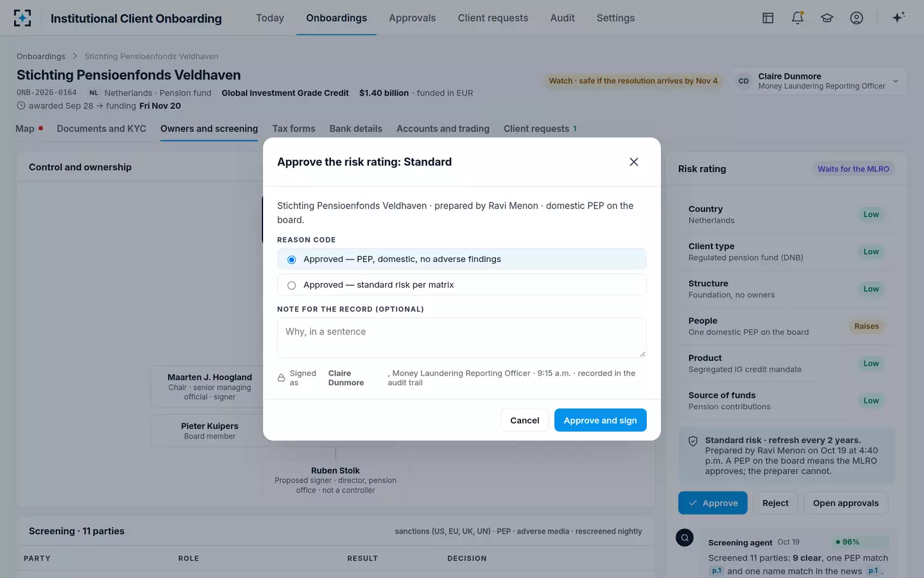The height and width of the screenshot is (578, 924).
Task: Open the AI sparkle assistant icon
Action: [x=898, y=17]
